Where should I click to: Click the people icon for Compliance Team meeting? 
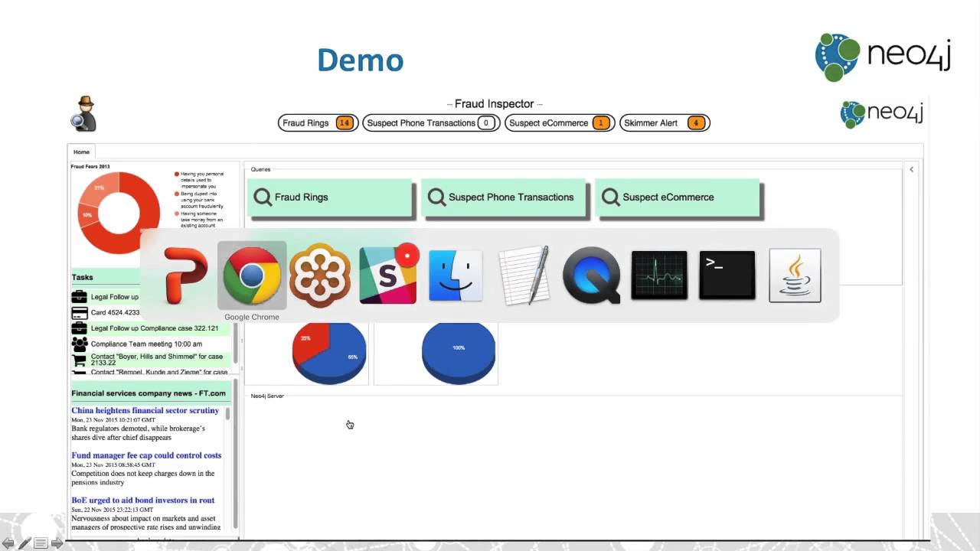point(80,344)
